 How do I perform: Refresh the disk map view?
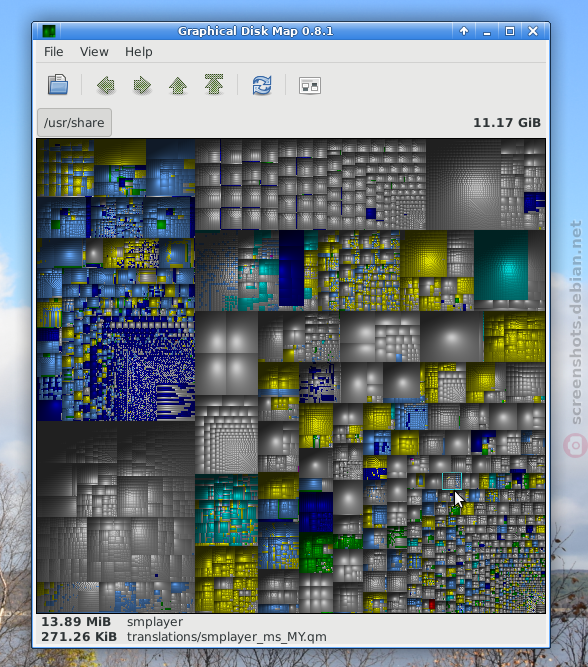click(x=262, y=85)
